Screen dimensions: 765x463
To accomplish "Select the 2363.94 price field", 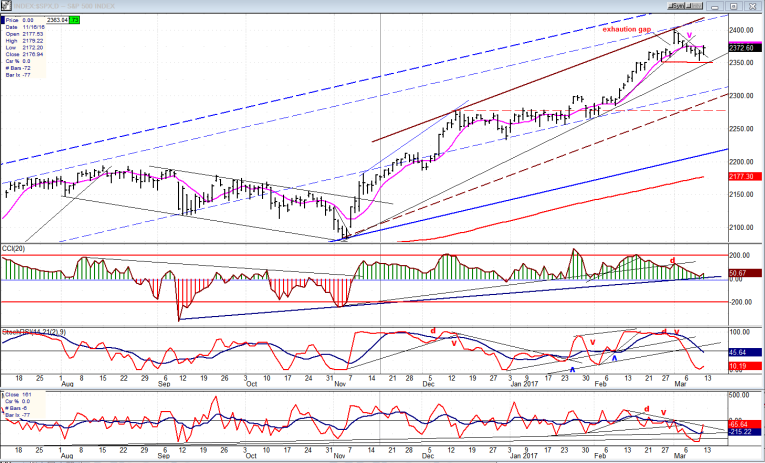I will click(57, 20).
